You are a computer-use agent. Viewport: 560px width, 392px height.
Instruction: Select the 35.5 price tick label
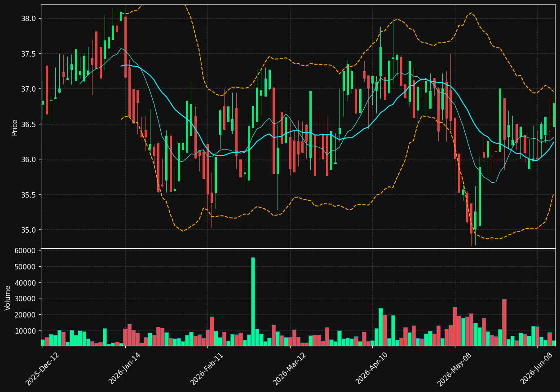click(x=29, y=195)
